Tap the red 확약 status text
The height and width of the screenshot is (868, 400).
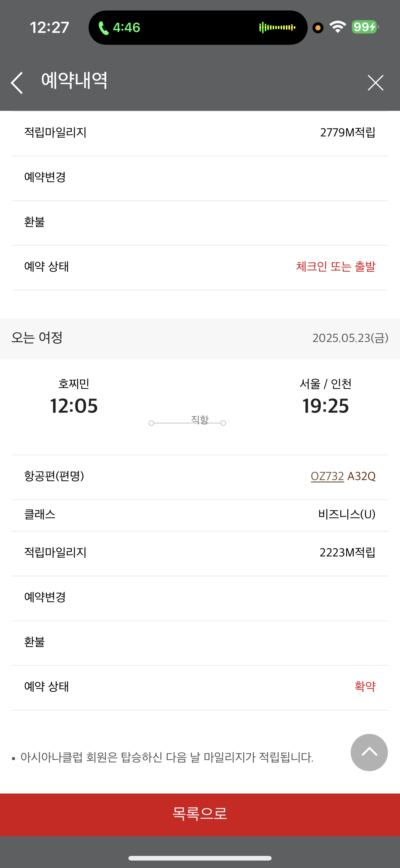tap(365, 686)
